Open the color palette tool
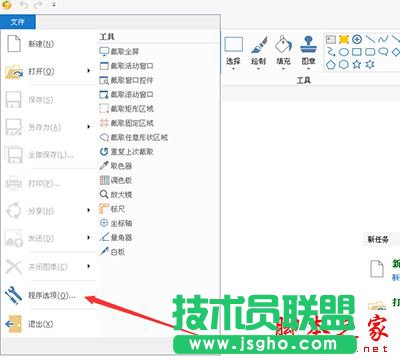 (x=116, y=180)
